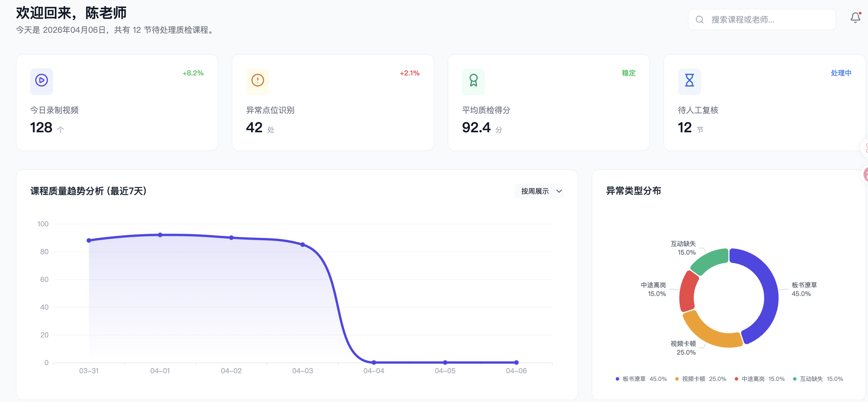Click the 待人工复核 card label
Screen dimensions: 868x402
[698, 110]
